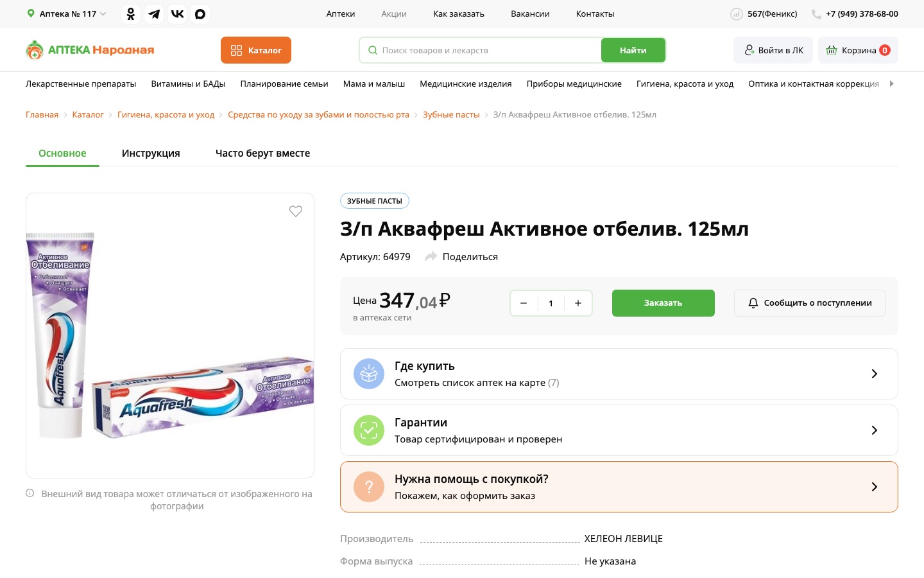Click Войти в ЛК login button
Image resolution: width=924 pixels, height=578 pixels.
point(773,50)
